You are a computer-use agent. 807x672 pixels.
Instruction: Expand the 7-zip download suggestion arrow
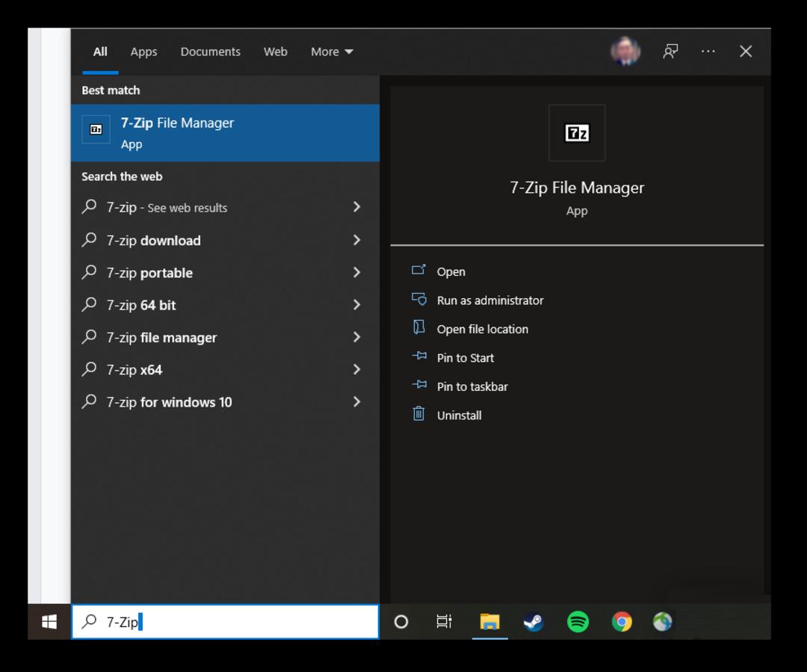(x=356, y=240)
